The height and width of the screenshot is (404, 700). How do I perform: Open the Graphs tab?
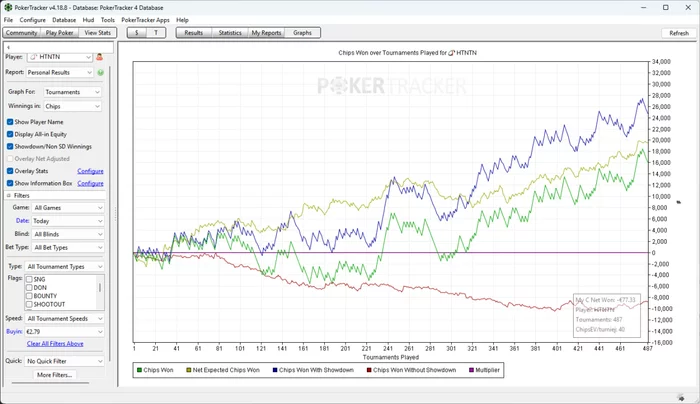302,33
